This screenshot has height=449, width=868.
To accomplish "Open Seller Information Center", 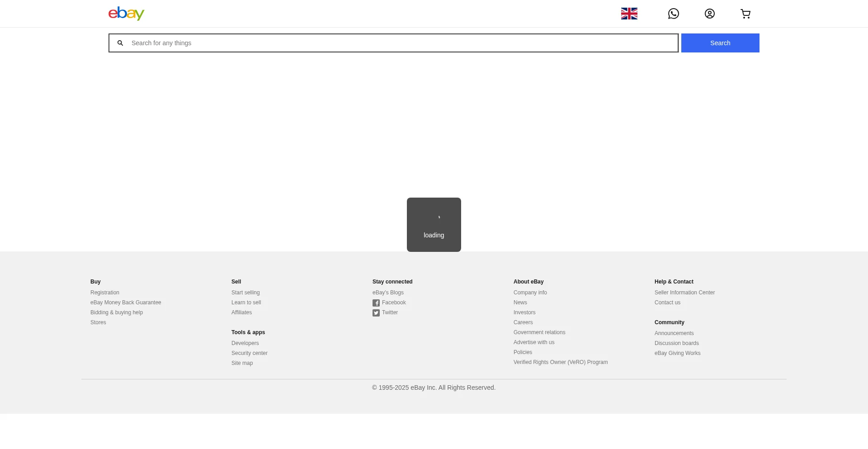I will (x=684, y=293).
